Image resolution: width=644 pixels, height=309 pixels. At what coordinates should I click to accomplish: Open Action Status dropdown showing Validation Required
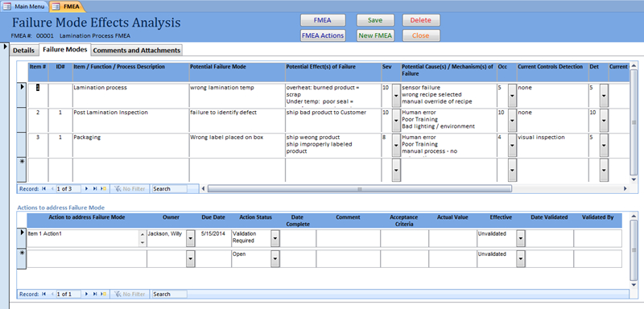point(275,238)
